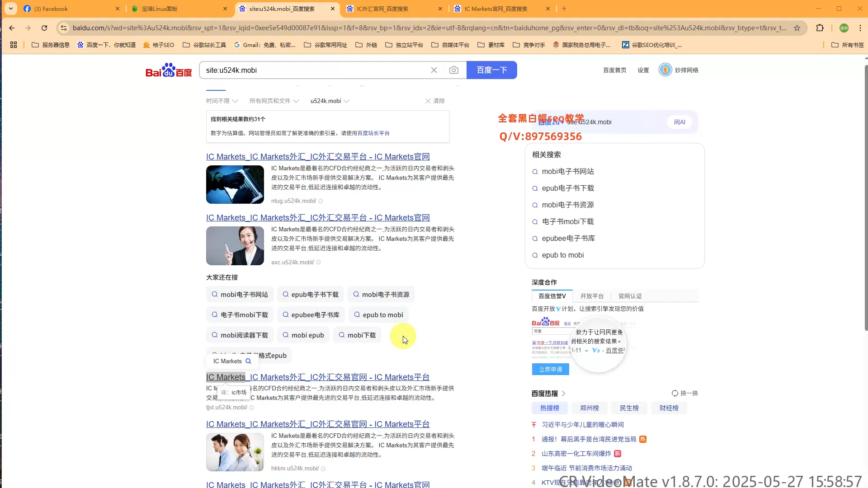
Task: Close the IC外汇官网 tab
Action: (x=440, y=9)
